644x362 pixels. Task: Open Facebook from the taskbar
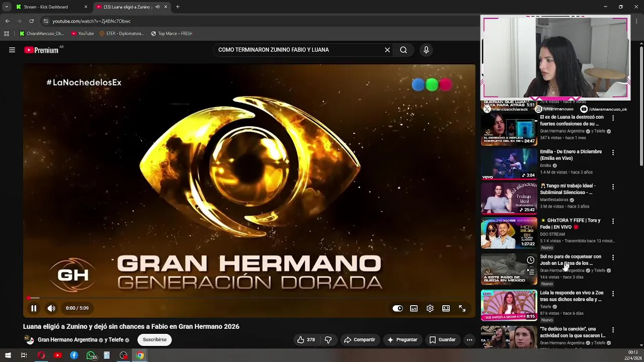click(x=74, y=355)
